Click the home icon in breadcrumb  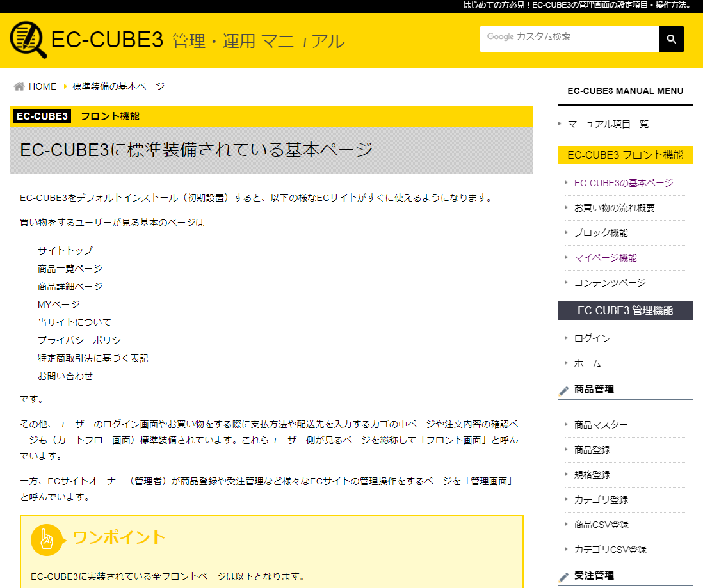coord(19,86)
